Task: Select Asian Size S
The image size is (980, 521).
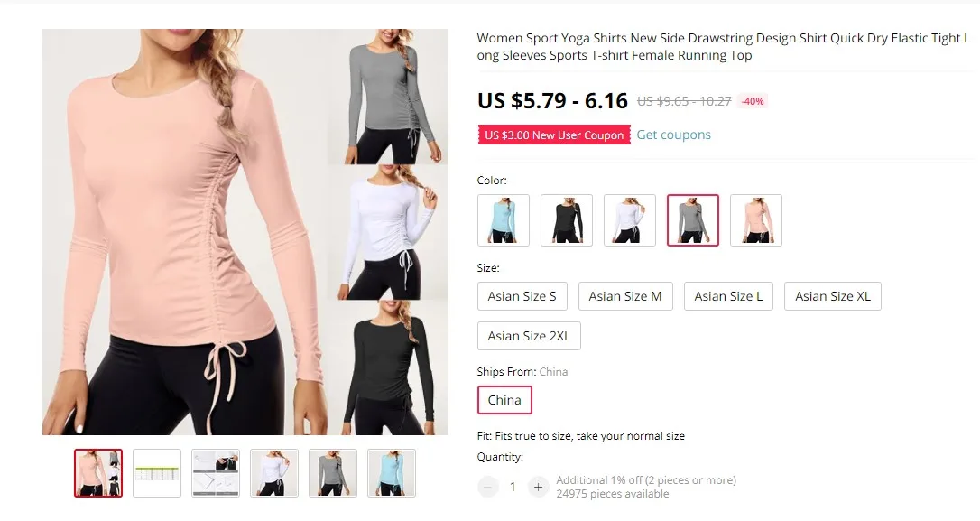Action: pyautogui.click(x=522, y=296)
